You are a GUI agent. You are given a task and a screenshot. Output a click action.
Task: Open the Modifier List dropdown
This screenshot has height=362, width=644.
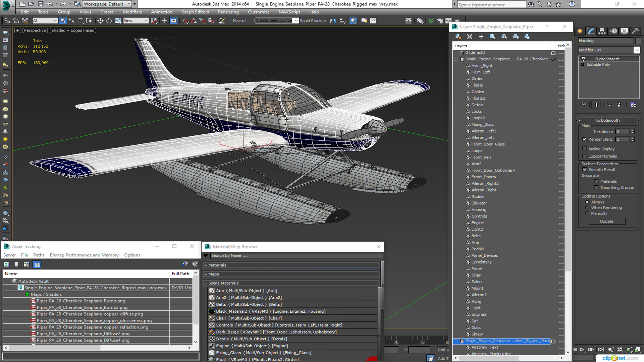pyautogui.click(x=637, y=50)
